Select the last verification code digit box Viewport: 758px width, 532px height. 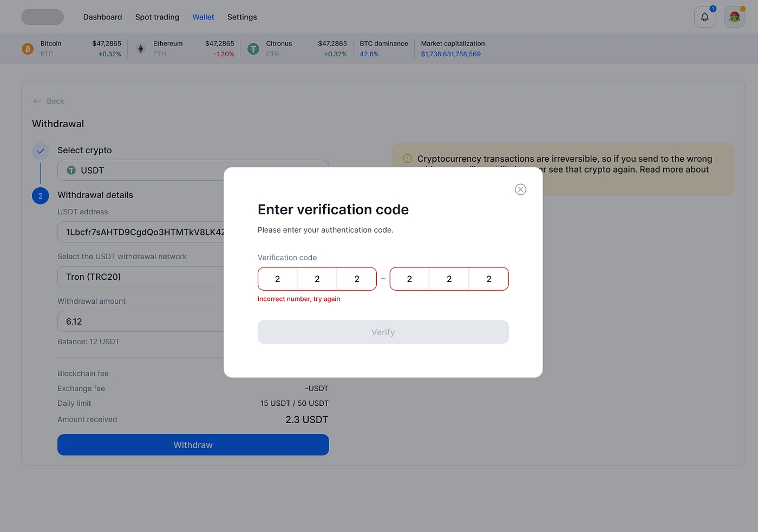point(489,279)
